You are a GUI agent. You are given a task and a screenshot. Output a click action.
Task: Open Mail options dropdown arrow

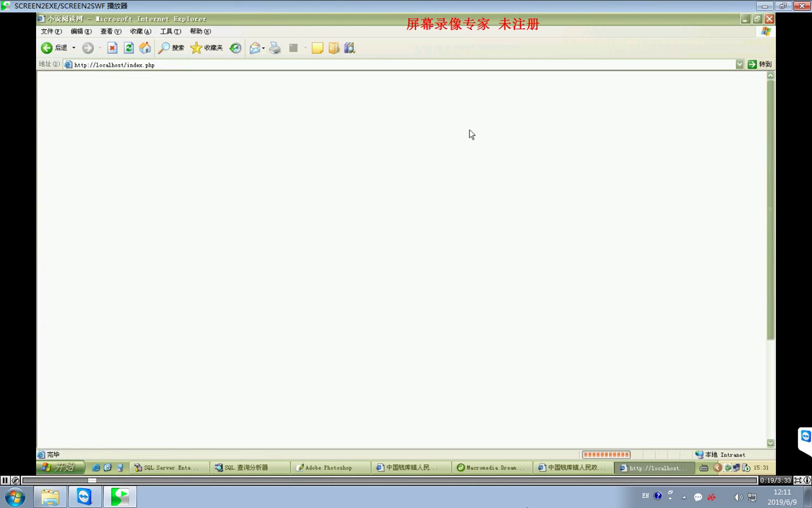click(x=263, y=48)
